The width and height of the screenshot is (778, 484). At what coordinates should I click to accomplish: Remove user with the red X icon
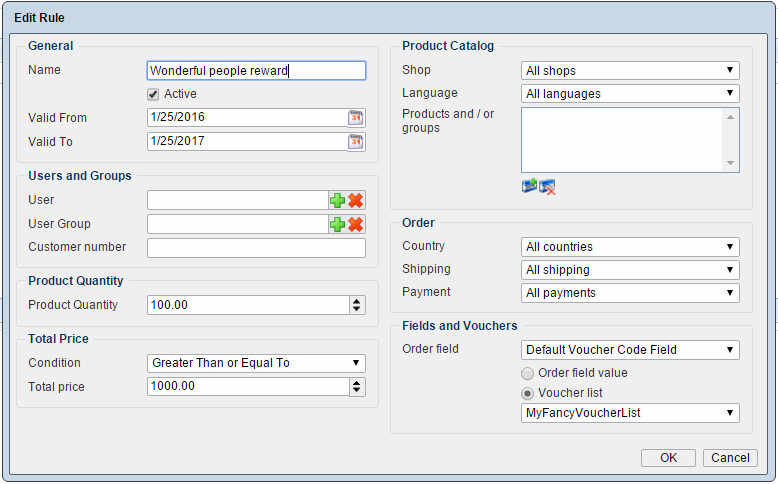tap(355, 200)
